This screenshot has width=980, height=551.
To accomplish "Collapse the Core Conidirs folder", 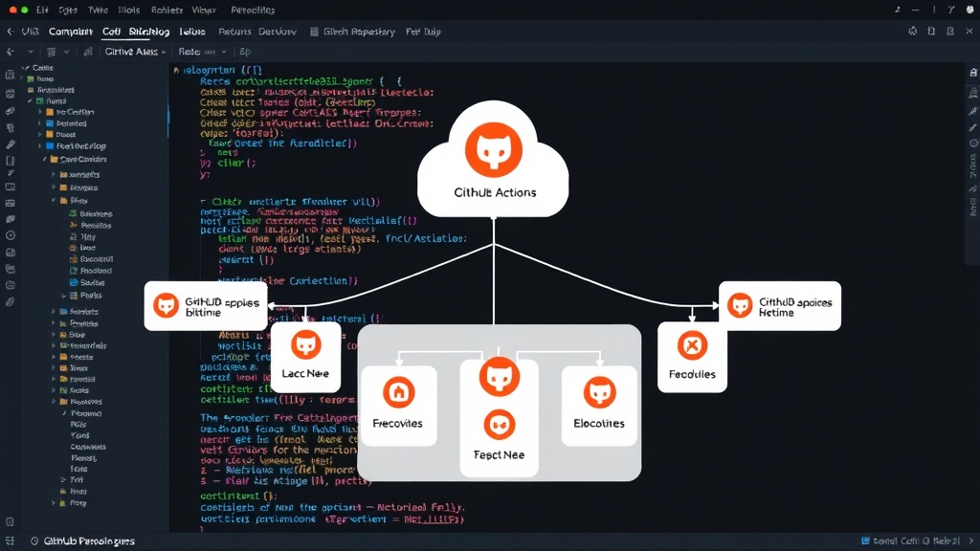I will click(45, 160).
